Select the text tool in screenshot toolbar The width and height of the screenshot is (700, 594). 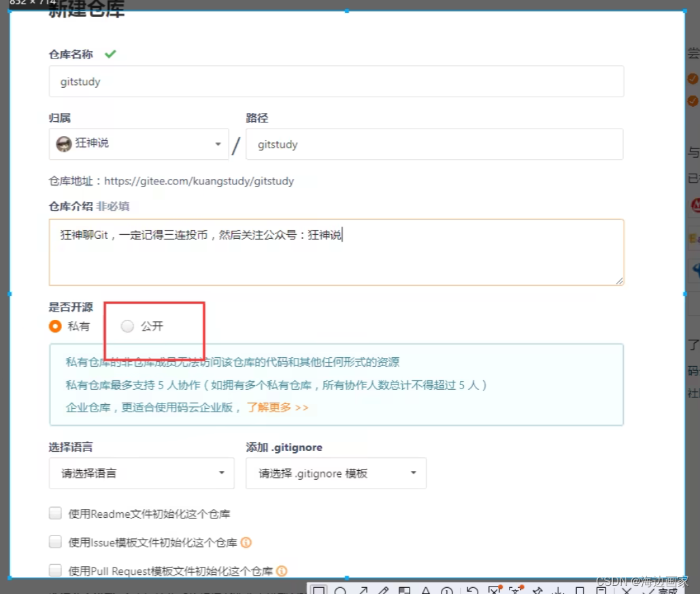(x=425, y=591)
